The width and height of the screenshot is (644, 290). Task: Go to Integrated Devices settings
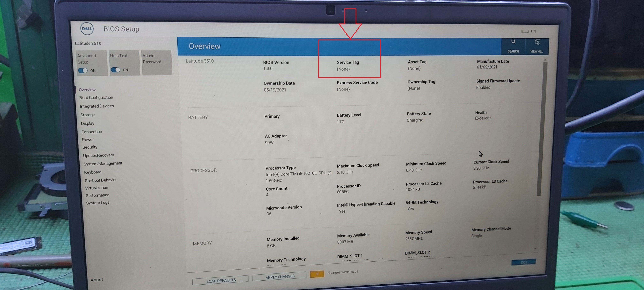click(x=97, y=106)
